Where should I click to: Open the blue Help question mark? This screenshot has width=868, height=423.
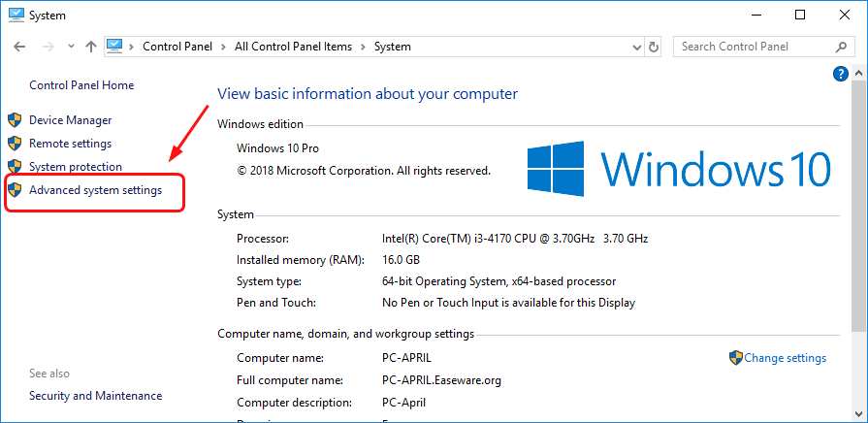[840, 73]
